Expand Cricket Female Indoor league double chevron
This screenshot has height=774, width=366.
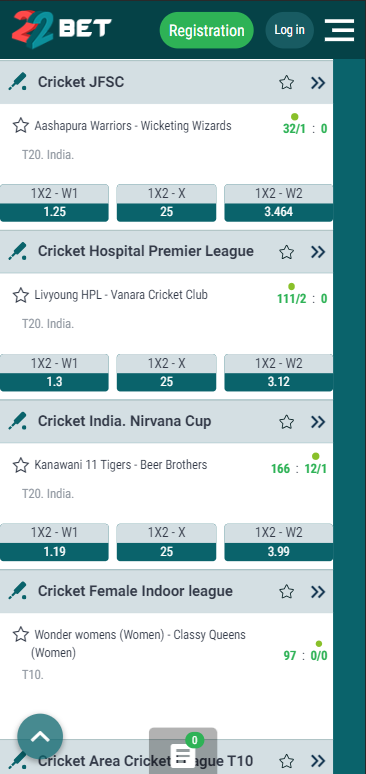pos(318,592)
